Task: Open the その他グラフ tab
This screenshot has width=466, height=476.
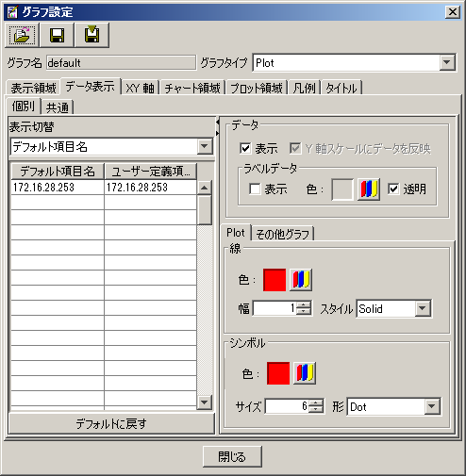Action: click(282, 234)
